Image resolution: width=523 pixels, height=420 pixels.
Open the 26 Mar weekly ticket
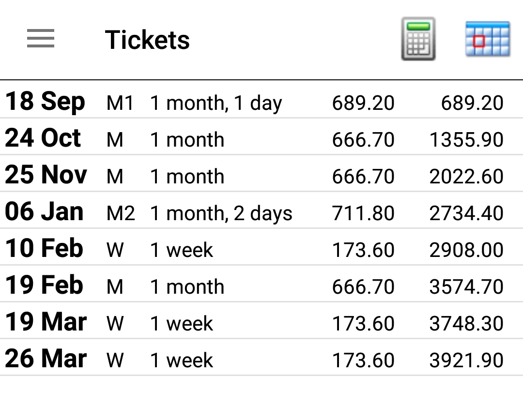click(261, 360)
